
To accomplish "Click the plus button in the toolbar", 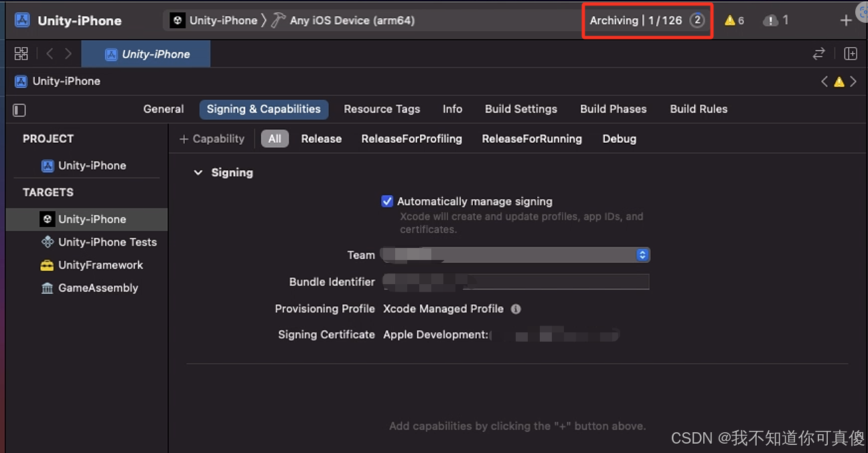I will (x=846, y=20).
